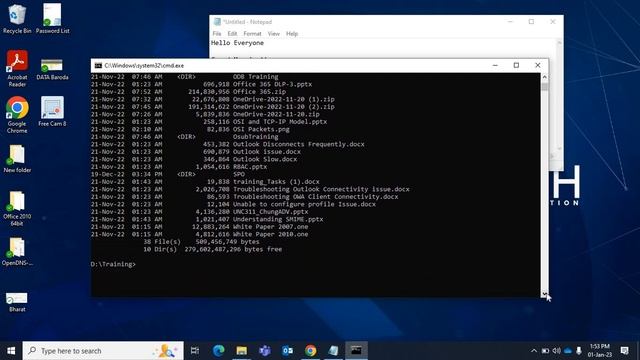This screenshot has height=360, width=640.
Task: Click the cmd scrollbar up arrow
Action: tap(544, 77)
